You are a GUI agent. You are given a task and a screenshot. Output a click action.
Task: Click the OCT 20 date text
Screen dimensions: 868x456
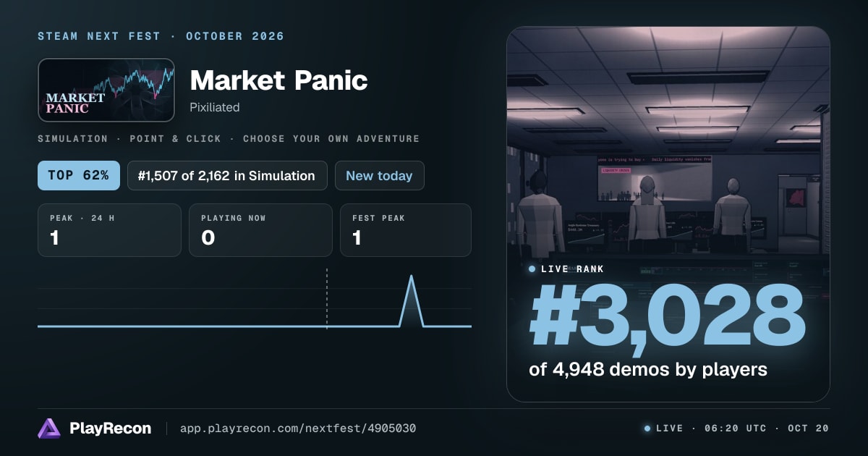click(x=808, y=428)
